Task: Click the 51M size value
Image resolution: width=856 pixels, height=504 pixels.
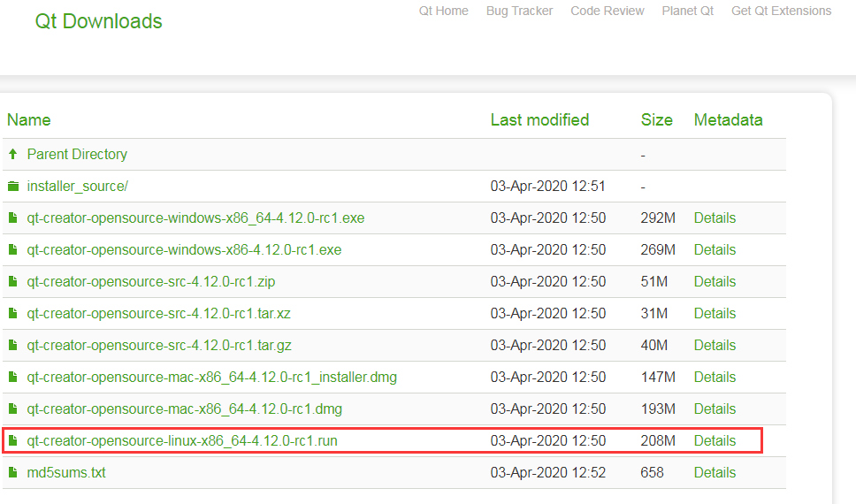Action: (654, 281)
